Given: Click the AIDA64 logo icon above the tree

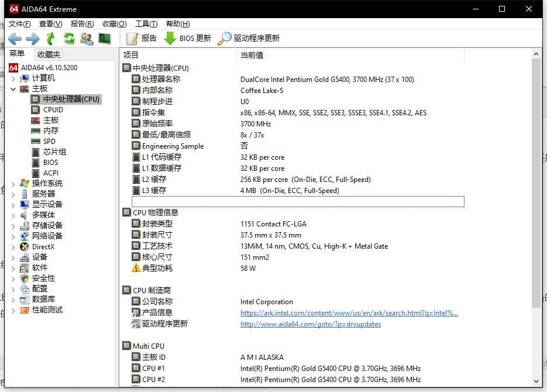Looking at the screenshot, I should (x=12, y=67).
